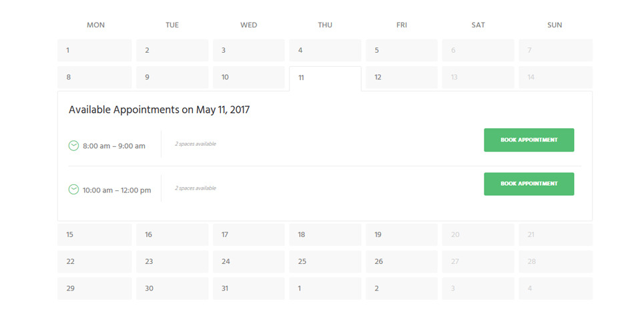Select May 1 on the calendar
This screenshot has width=644, height=334.
point(95,50)
